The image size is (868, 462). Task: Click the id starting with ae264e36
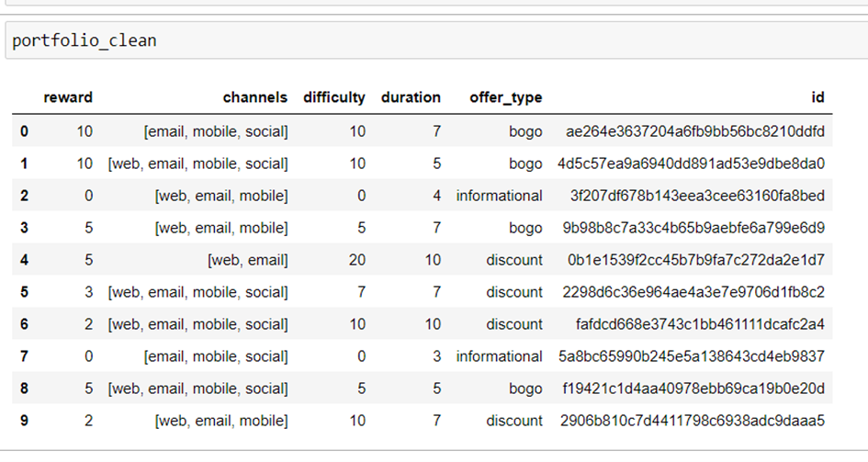(x=696, y=131)
